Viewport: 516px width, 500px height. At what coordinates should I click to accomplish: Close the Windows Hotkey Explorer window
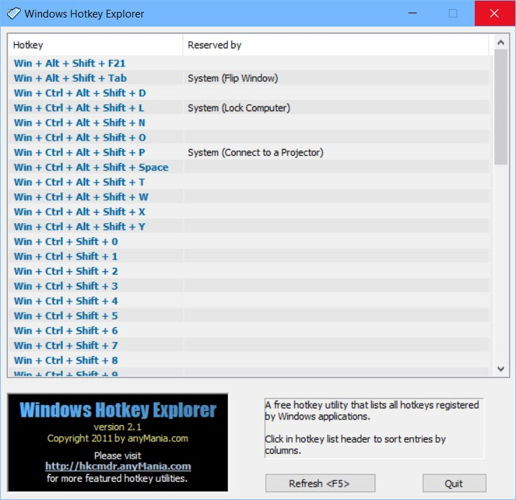click(494, 13)
